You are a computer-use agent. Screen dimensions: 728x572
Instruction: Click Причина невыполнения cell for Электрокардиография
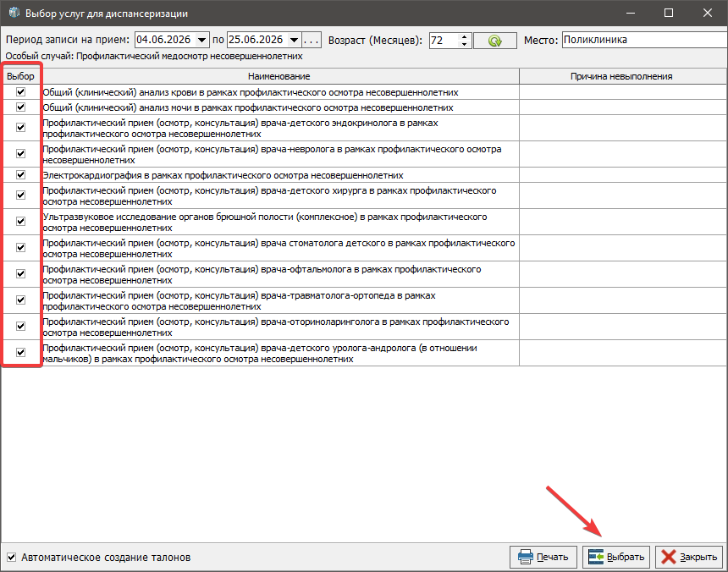coord(622,175)
